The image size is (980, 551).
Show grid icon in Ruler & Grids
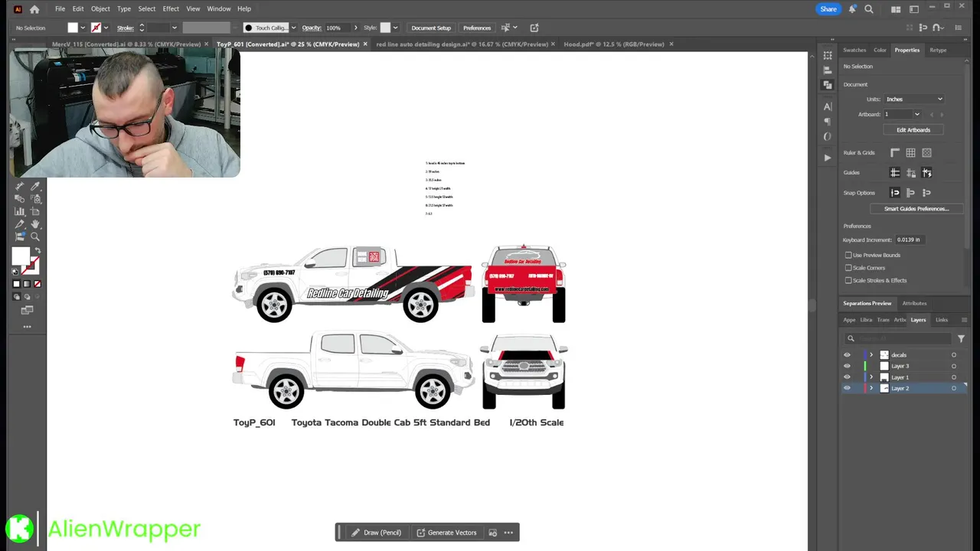click(x=910, y=153)
